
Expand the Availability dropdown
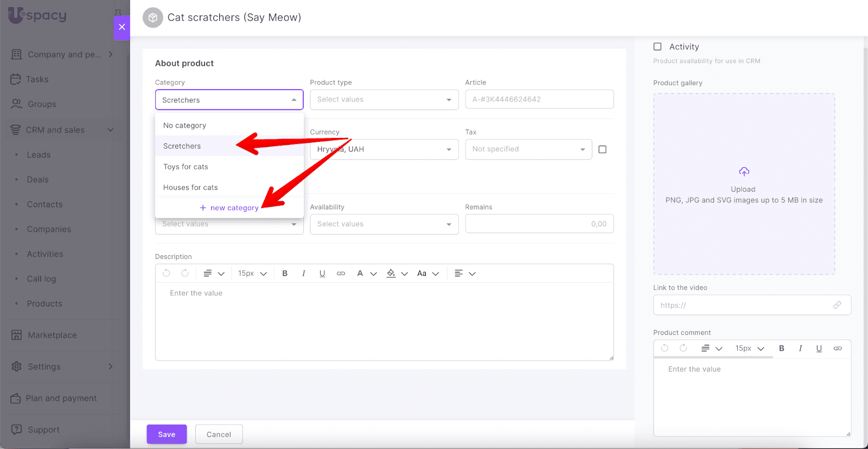pyautogui.click(x=384, y=224)
